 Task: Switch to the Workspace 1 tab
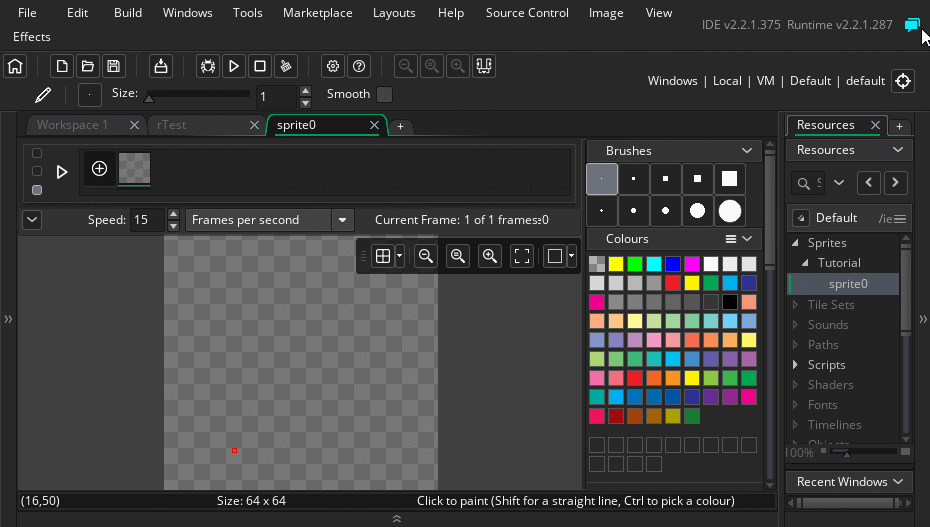pyautogui.click(x=72, y=125)
